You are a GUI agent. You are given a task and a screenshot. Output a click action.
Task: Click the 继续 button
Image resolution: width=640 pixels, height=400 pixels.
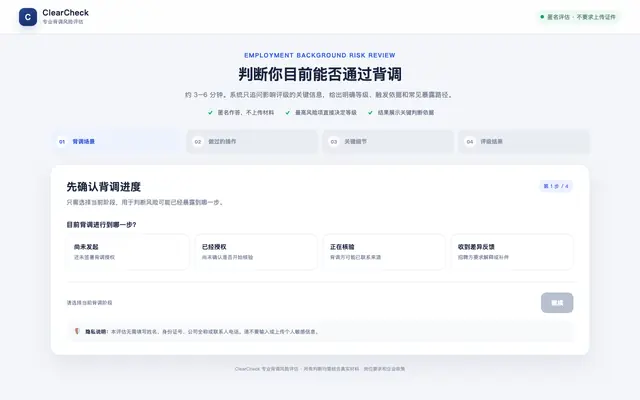(557, 302)
